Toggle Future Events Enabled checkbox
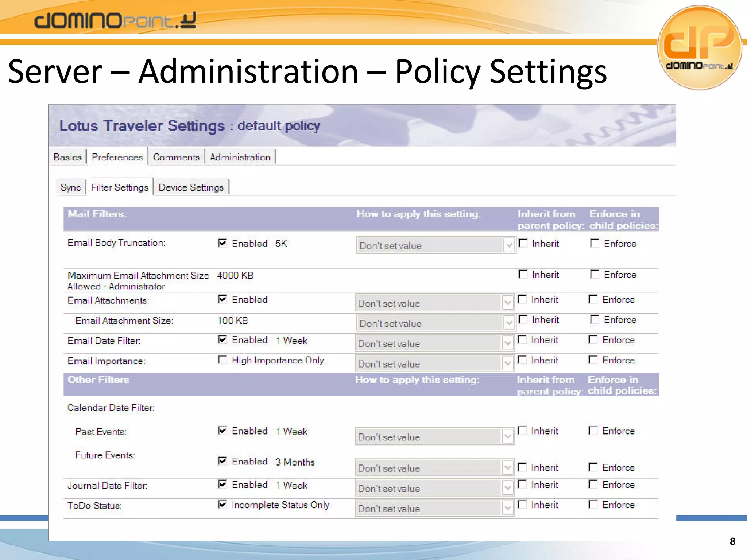This screenshot has width=747, height=560. 222,461
